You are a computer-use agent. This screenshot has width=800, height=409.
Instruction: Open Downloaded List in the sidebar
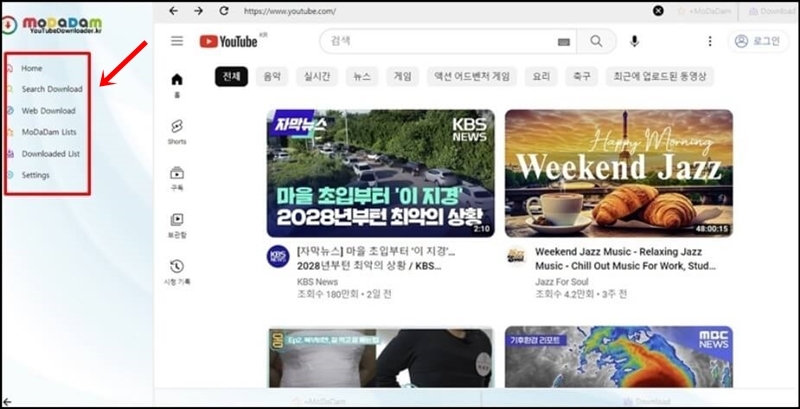(x=51, y=154)
